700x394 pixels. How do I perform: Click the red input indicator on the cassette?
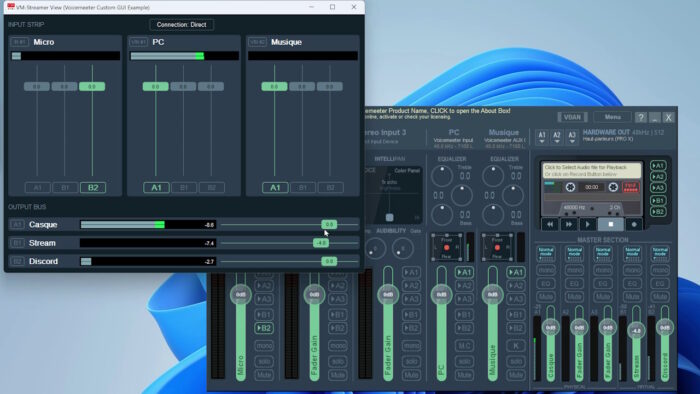[x=631, y=187]
